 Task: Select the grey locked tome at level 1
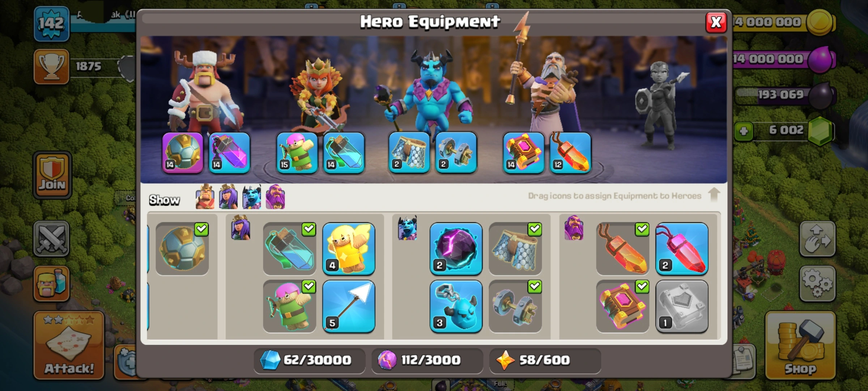click(x=682, y=306)
